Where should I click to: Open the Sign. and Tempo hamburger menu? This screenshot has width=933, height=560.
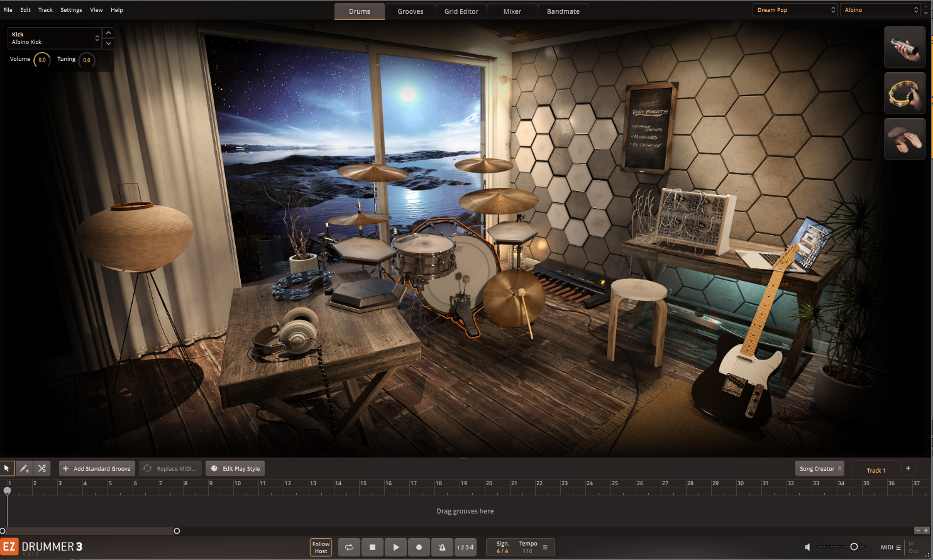click(x=545, y=547)
